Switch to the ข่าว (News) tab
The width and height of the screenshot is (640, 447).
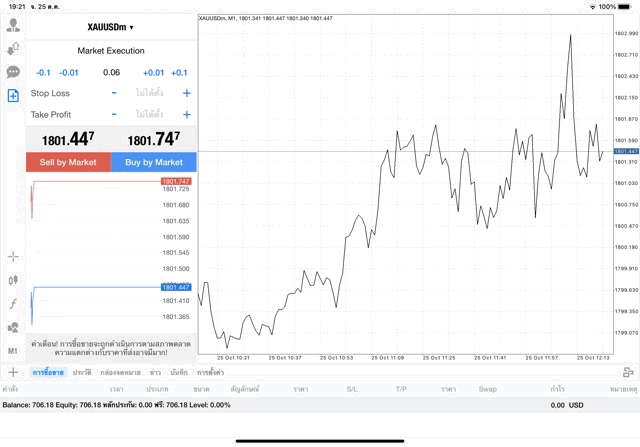point(155,372)
